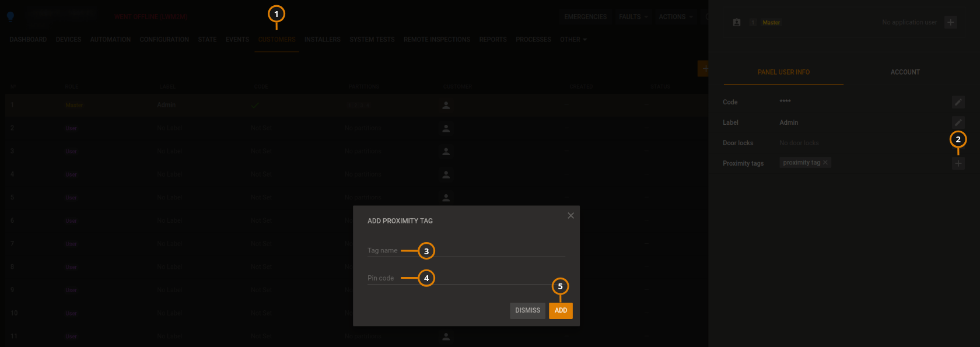Switch to the PROCESSES tab

click(533, 40)
